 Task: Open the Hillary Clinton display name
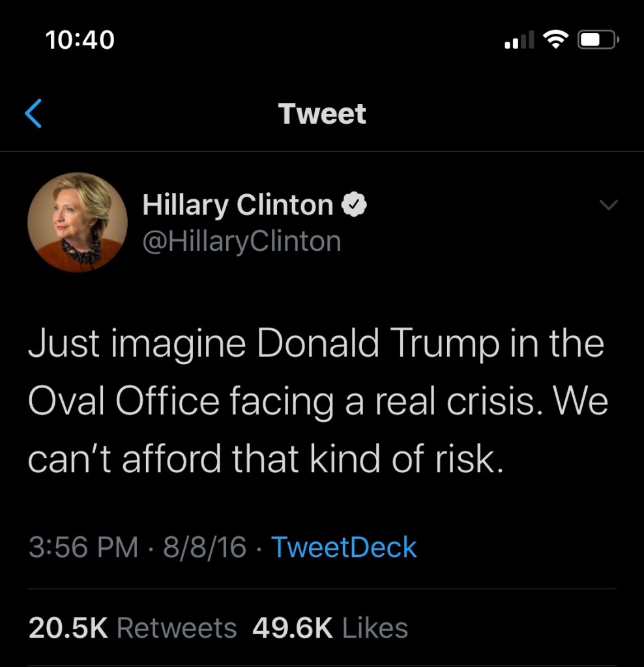click(238, 206)
